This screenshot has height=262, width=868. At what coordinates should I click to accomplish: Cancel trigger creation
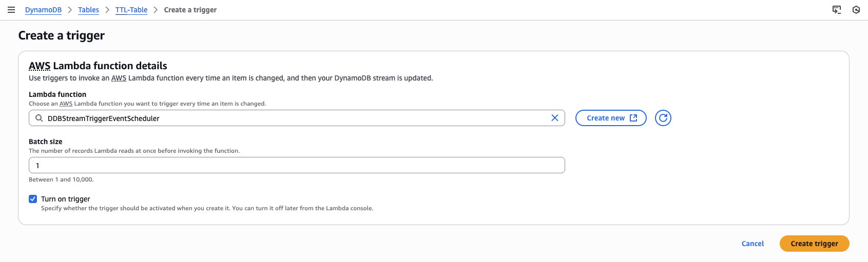click(753, 244)
